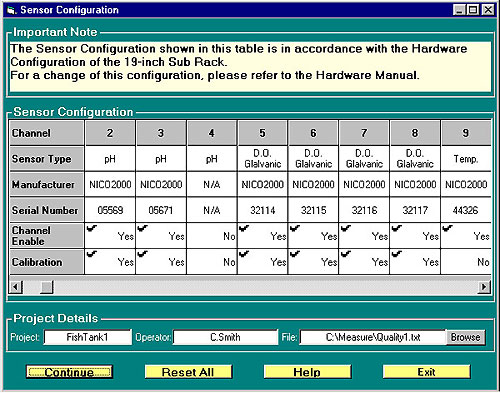Toggle Calibration cell for channel 4
Screen dimensions: 500x393
click(x=212, y=262)
